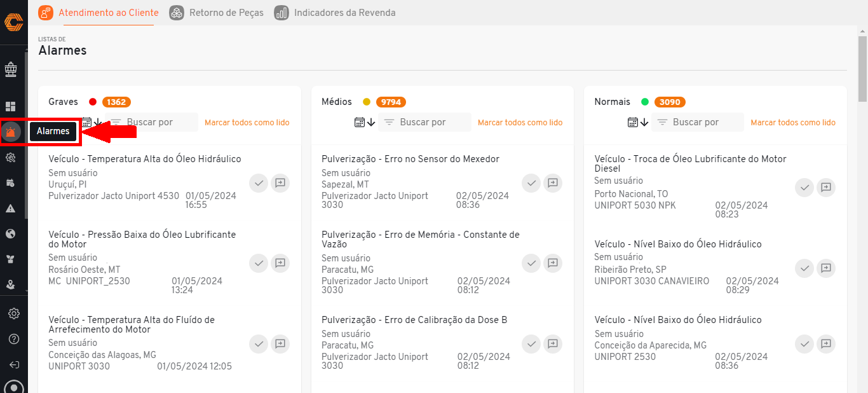Focus the Buscar por field in Normais
Image resolution: width=868 pixels, height=393 pixels.
coord(698,122)
